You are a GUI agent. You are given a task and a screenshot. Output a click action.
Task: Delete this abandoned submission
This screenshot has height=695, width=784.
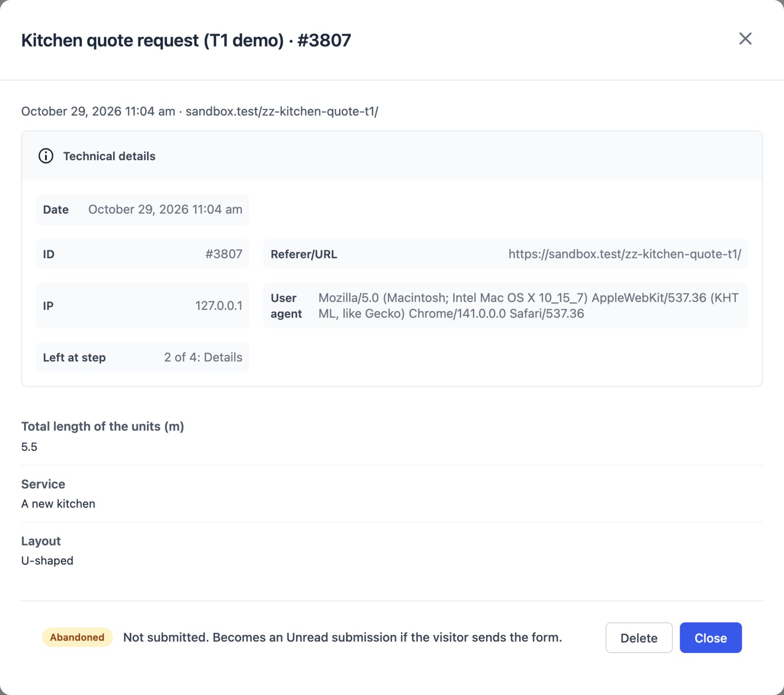639,638
